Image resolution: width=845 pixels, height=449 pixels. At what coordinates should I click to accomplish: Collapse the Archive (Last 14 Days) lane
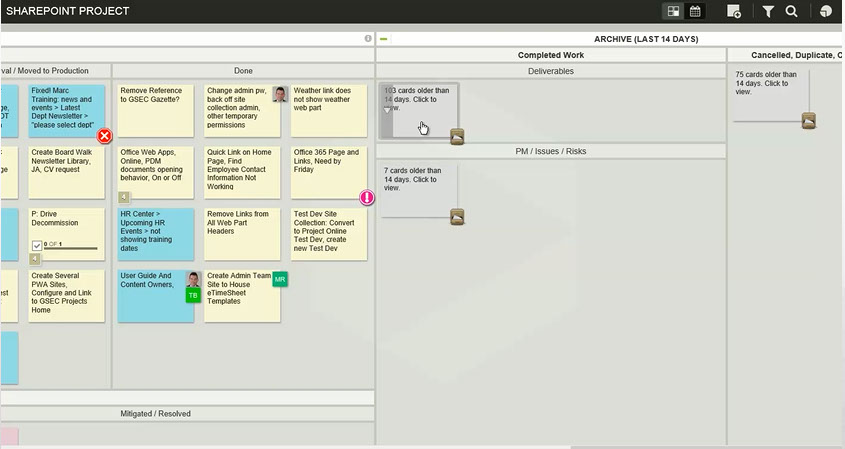[x=384, y=39]
